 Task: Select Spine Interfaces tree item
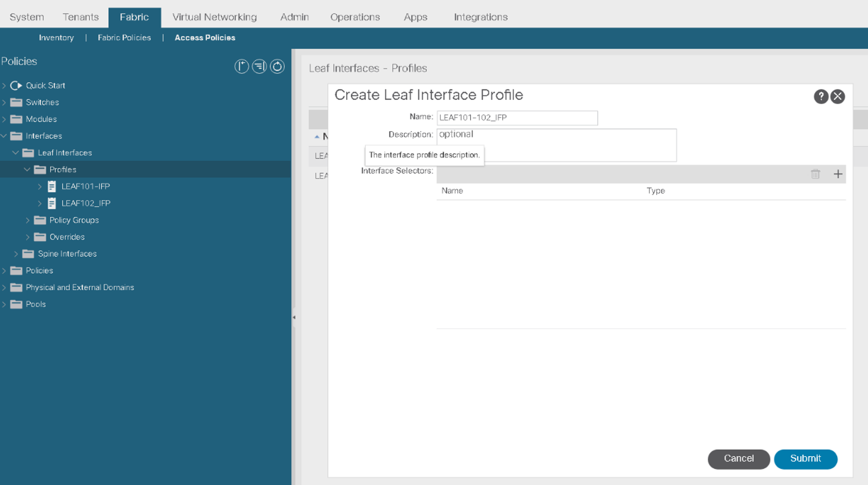(67, 254)
